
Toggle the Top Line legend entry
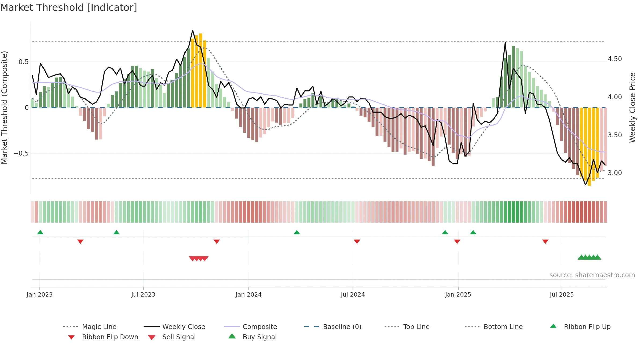407,327
